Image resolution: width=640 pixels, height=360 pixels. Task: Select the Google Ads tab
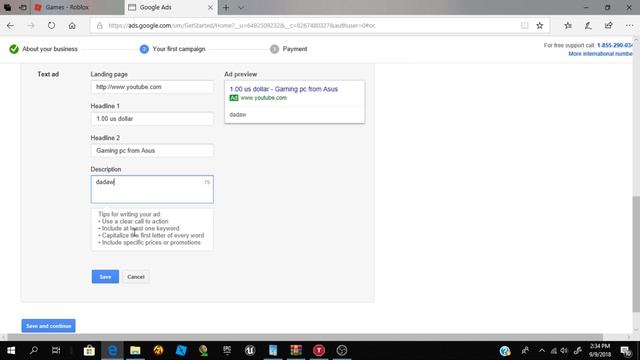tap(170, 7)
